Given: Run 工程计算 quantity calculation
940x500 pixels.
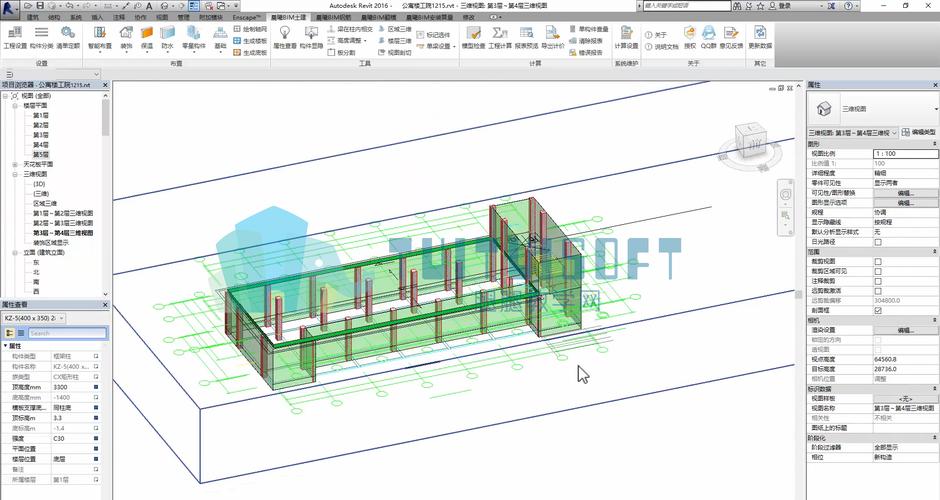Looking at the screenshot, I should click(x=500, y=38).
